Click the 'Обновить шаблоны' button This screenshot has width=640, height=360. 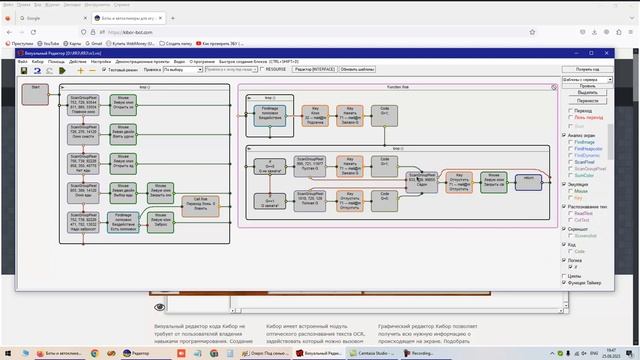[358, 69]
